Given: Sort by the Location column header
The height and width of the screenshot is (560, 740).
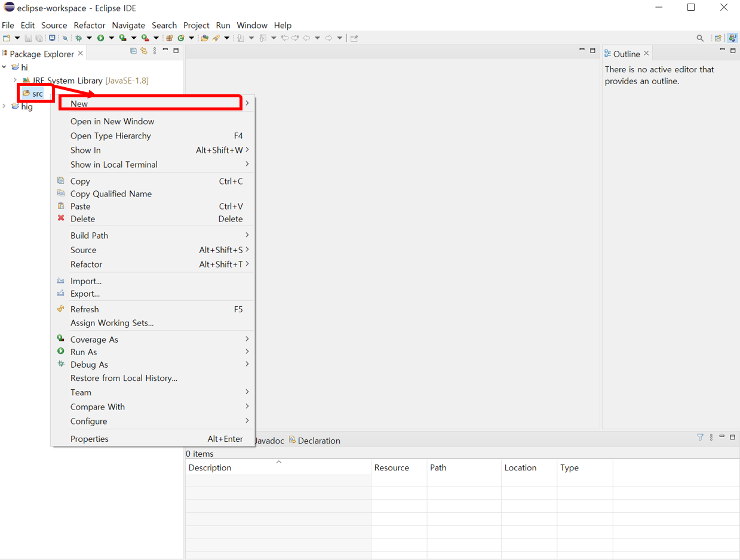Looking at the screenshot, I should click(x=529, y=467).
